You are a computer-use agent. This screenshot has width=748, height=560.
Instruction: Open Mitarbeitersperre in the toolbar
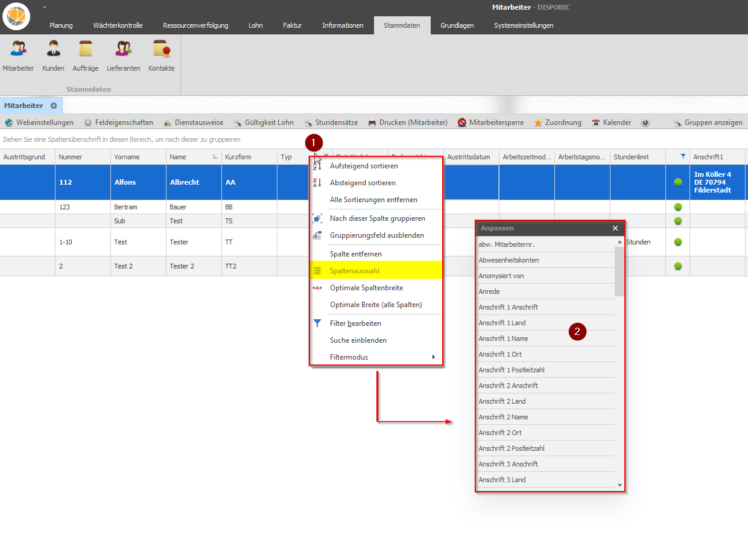[490, 122]
